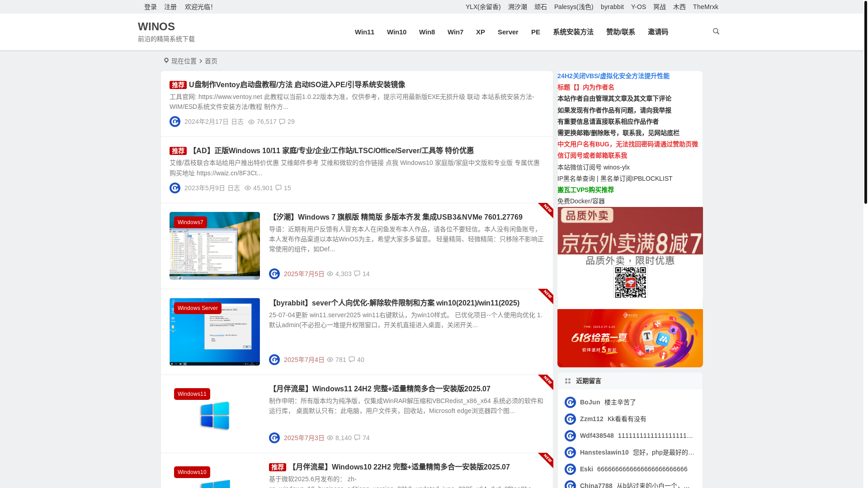Click Wdf438548's avatar in recent comments
This screenshot has height=488, width=868.
(x=570, y=436)
